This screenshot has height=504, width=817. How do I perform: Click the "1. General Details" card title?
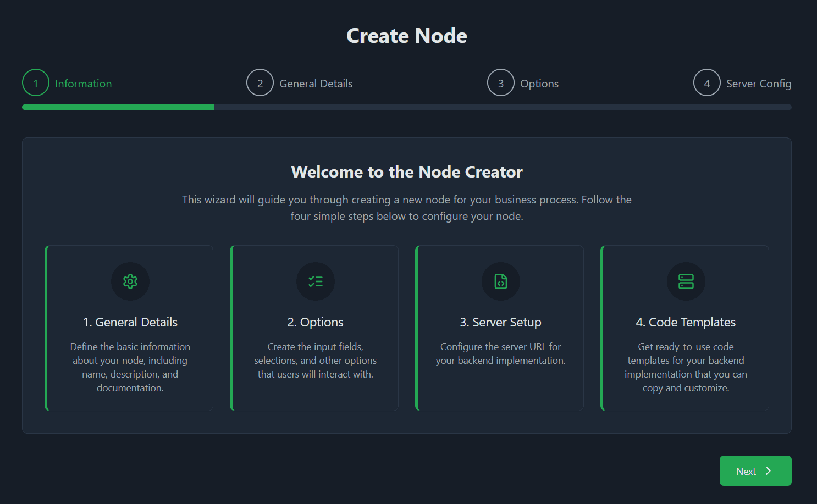coord(130,322)
